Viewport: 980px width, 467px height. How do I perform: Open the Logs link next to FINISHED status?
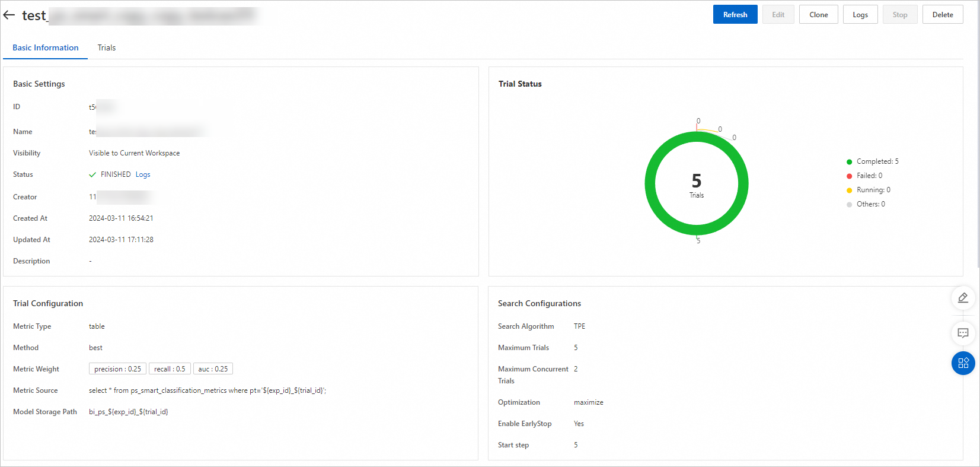tap(143, 174)
